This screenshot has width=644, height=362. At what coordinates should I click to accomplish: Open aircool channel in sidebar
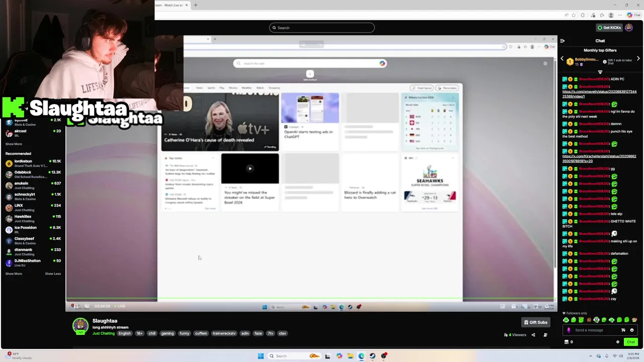(x=33, y=133)
